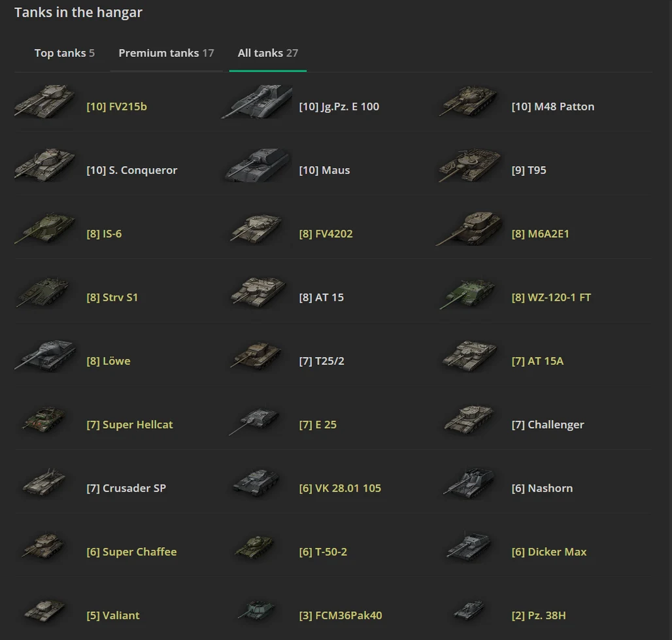Select the [7] Crusader SP name
The image size is (672, 640).
pyautogui.click(x=126, y=488)
